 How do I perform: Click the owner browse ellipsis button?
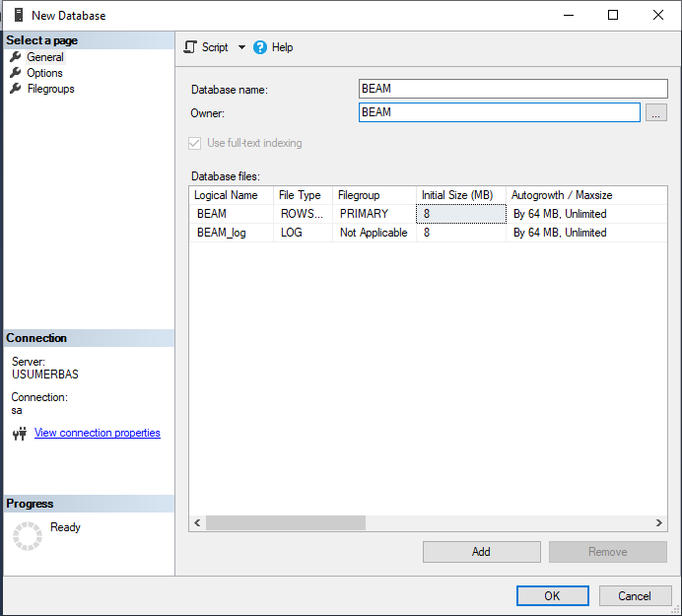coord(655,113)
